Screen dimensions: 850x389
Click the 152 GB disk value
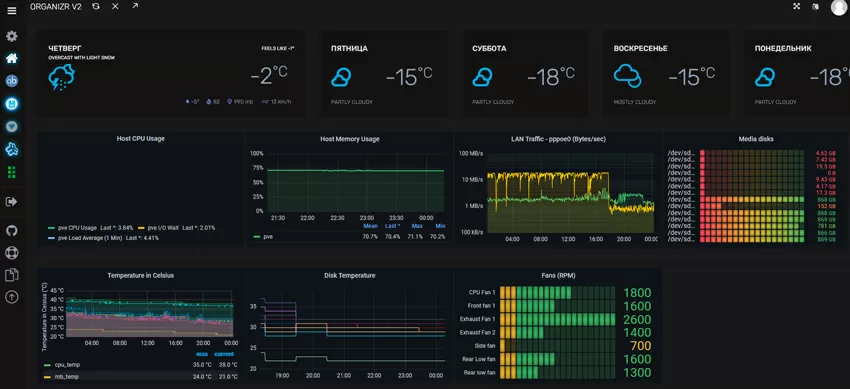click(x=826, y=206)
